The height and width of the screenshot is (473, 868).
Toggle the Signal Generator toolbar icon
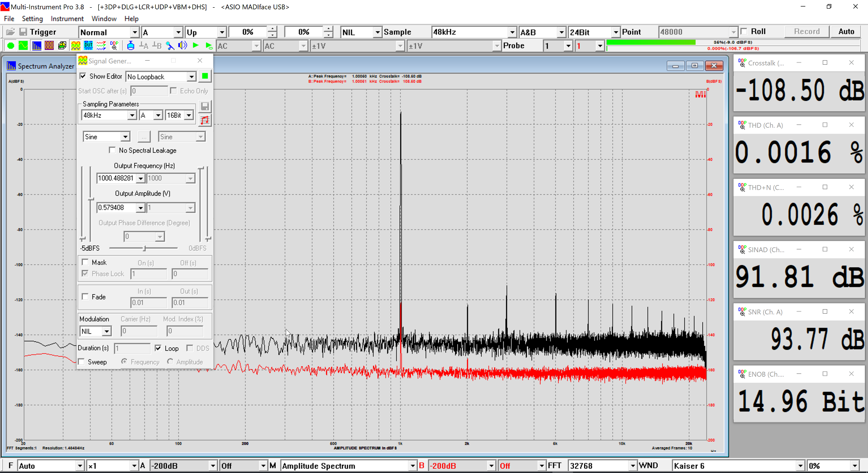point(76,46)
